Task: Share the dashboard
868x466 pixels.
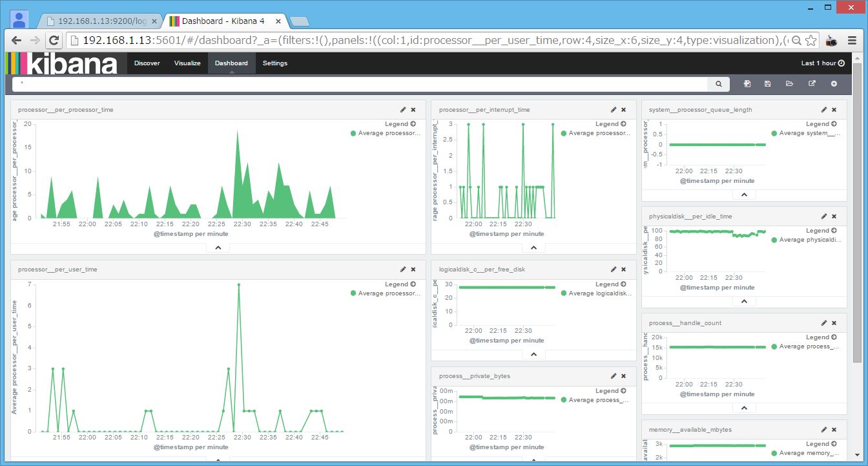Action: pos(812,83)
